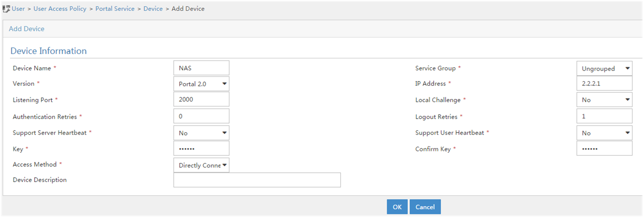Focus the Device Name input field

(201, 68)
